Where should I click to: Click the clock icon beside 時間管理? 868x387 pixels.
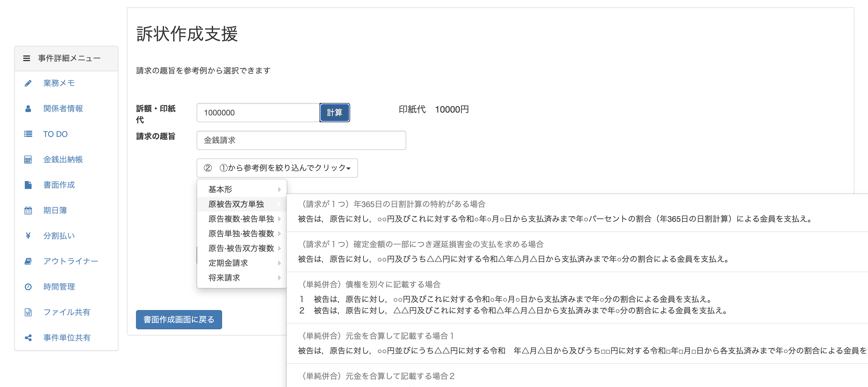coord(28,287)
